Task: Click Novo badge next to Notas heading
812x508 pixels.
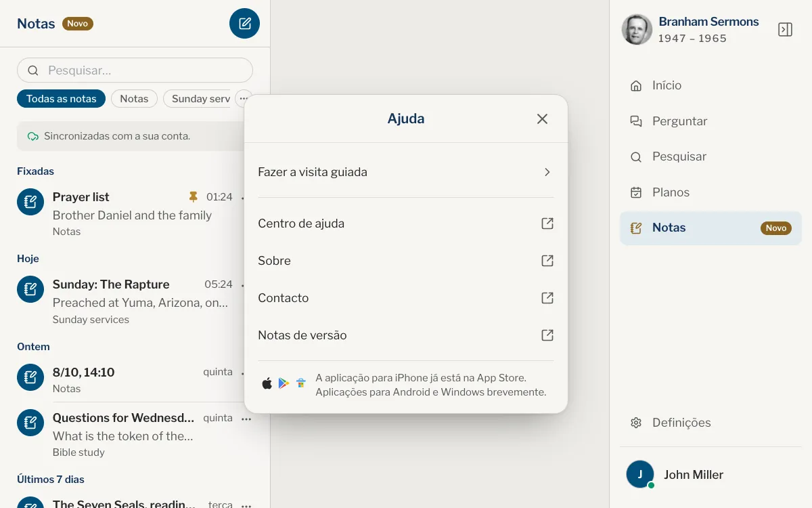Action: (x=78, y=24)
